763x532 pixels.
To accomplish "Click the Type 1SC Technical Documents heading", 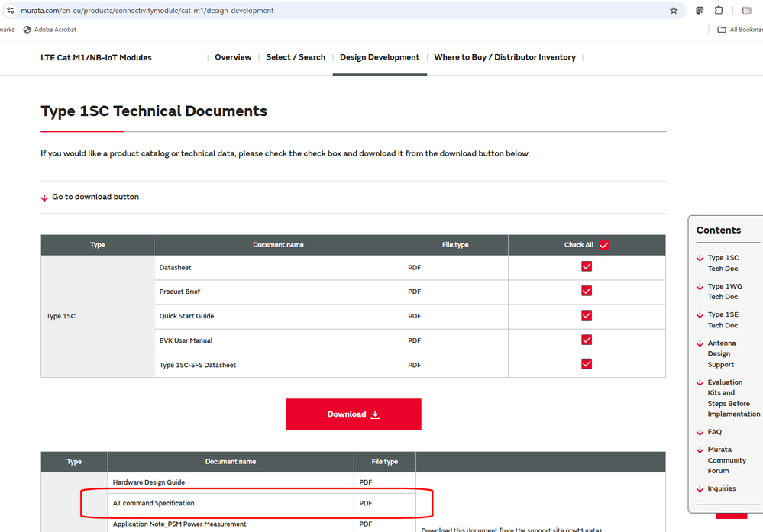I will (x=154, y=111).
